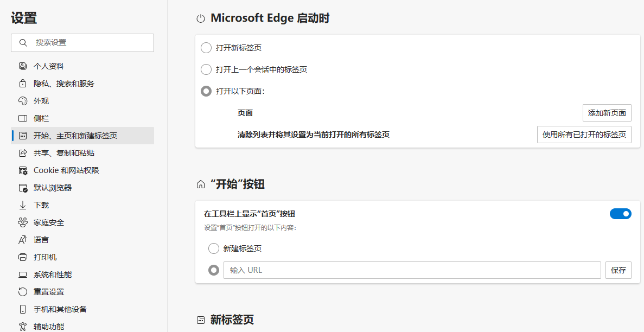Focus the 搜索设置 search box
This screenshot has width=644, height=332.
82,43
